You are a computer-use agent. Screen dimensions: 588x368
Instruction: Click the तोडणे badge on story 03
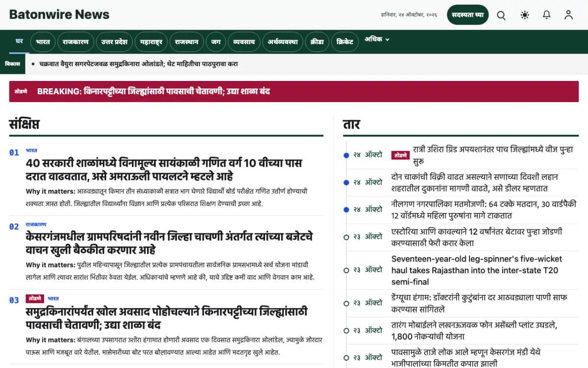pos(35,298)
